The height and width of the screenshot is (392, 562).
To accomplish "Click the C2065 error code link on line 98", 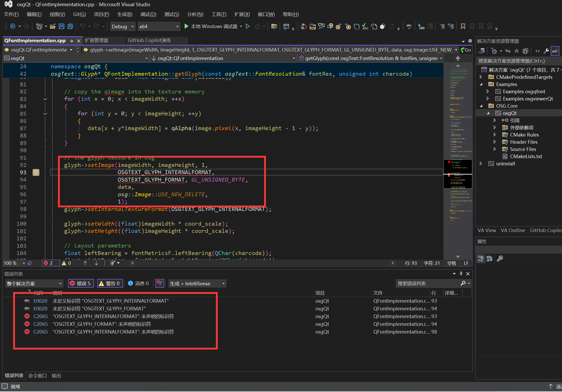I will [40, 332].
